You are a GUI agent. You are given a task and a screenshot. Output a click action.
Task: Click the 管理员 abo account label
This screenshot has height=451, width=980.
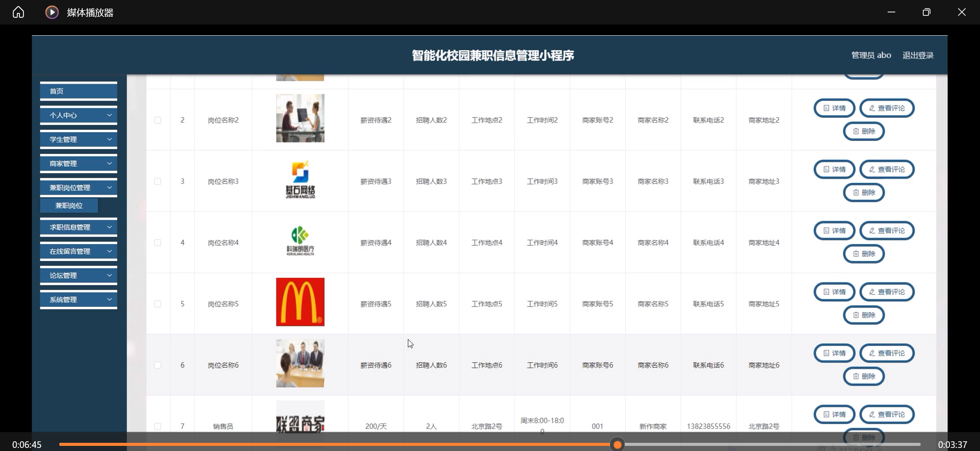[871, 55]
